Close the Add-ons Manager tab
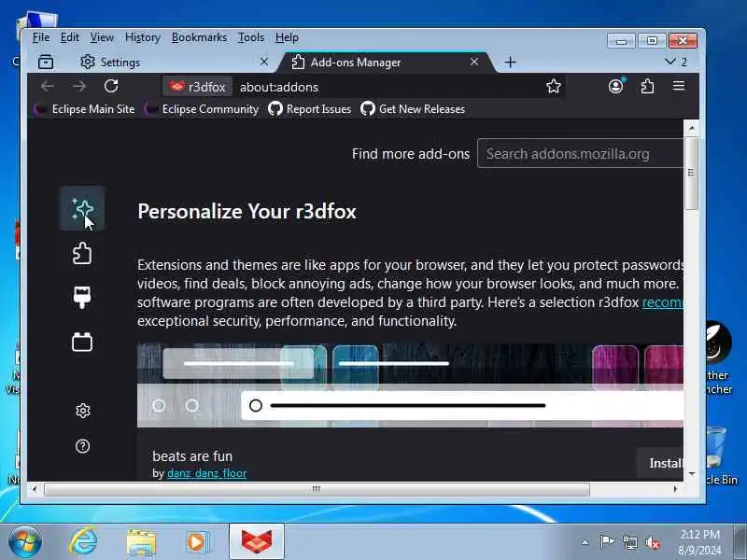This screenshot has width=747, height=560. click(474, 62)
